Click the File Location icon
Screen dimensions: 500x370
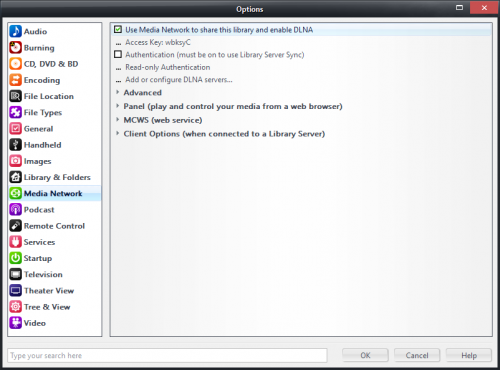click(x=16, y=96)
